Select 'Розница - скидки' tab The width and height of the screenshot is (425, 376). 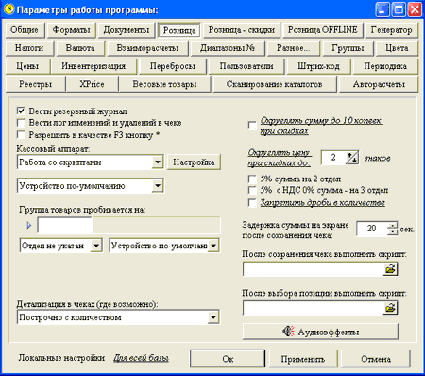[x=242, y=30]
